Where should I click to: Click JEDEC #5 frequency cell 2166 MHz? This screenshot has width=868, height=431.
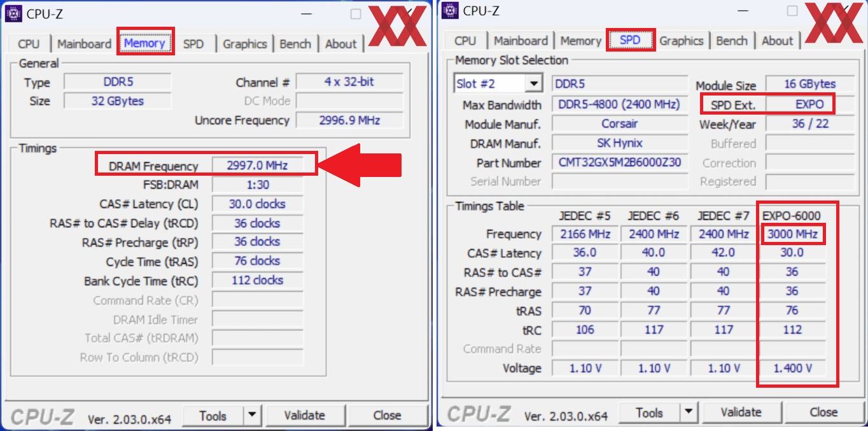click(x=585, y=234)
